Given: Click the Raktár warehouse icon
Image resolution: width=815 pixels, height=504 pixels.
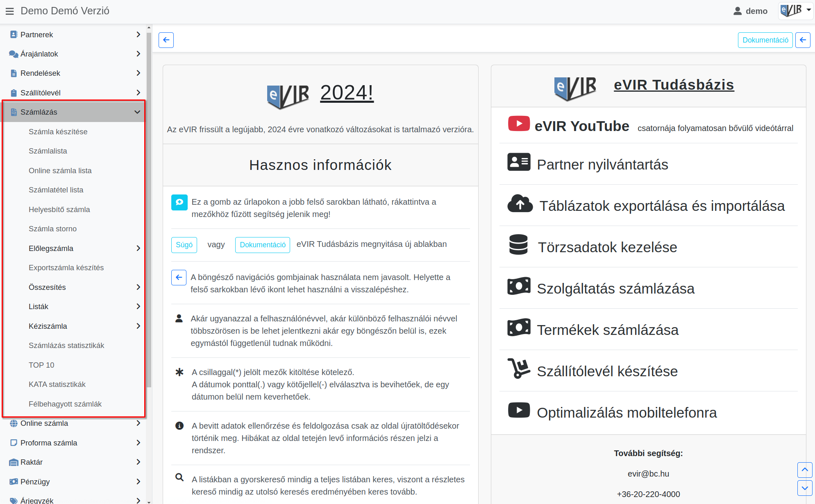Looking at the screenshot, I should click(14, 462).
